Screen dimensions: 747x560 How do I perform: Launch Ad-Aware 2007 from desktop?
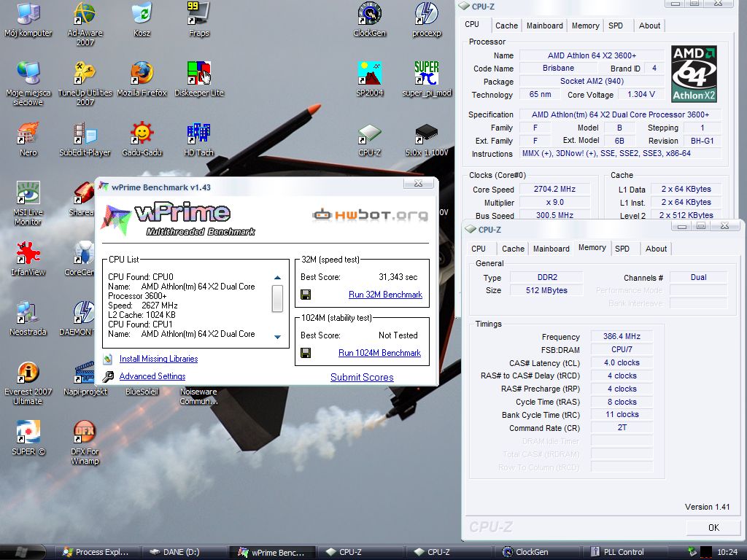pos(85,24)
